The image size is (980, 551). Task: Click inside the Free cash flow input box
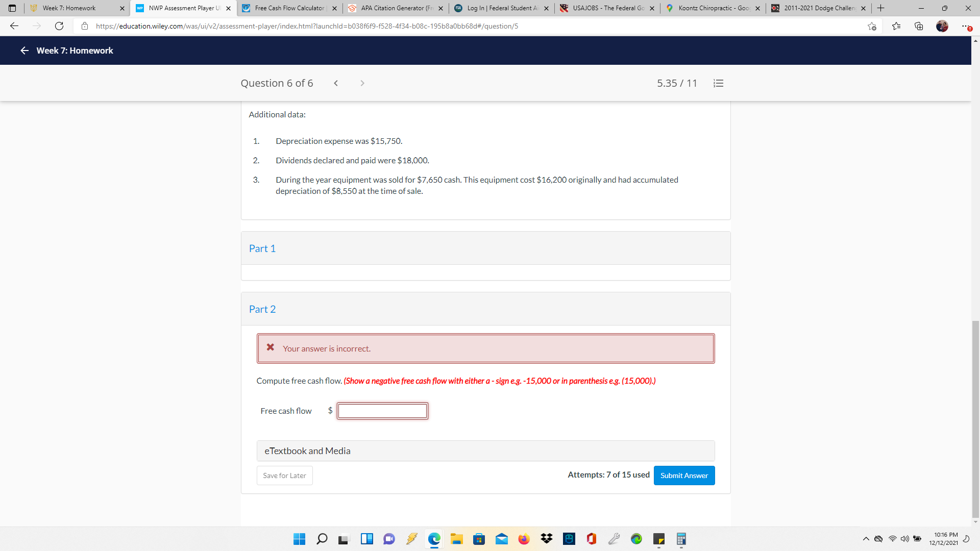pyautogui.click(x=382, y=411)
